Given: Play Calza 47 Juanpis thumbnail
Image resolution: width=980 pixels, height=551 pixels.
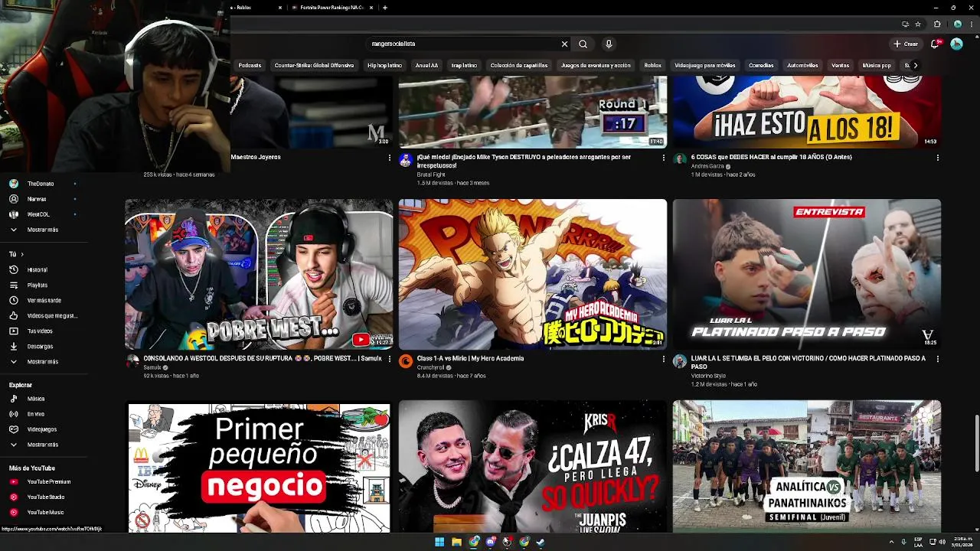Looking at the screenshot, I should (x=533, y=466).
